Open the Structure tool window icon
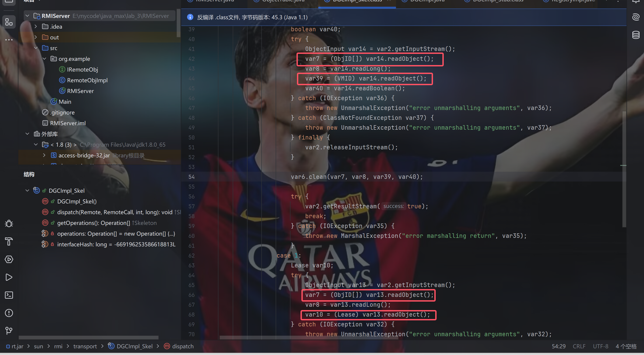The image size is (644, 355). coord(9,22)
